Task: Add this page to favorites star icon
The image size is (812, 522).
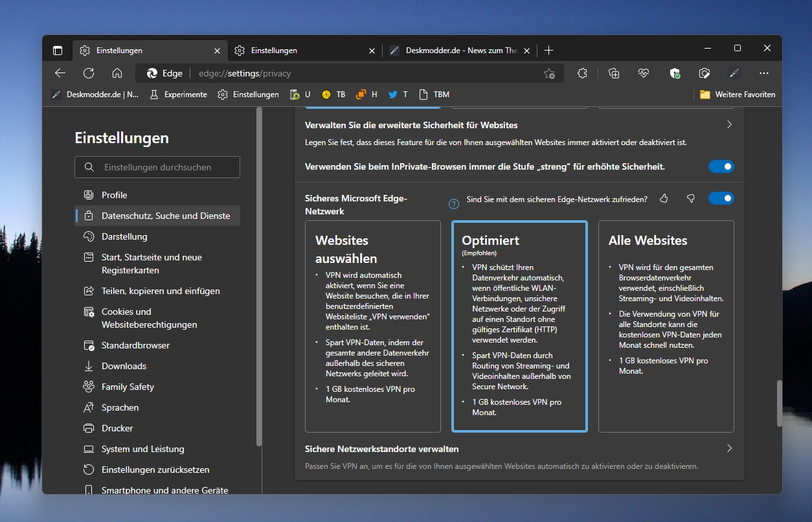Action: [549, 74]
